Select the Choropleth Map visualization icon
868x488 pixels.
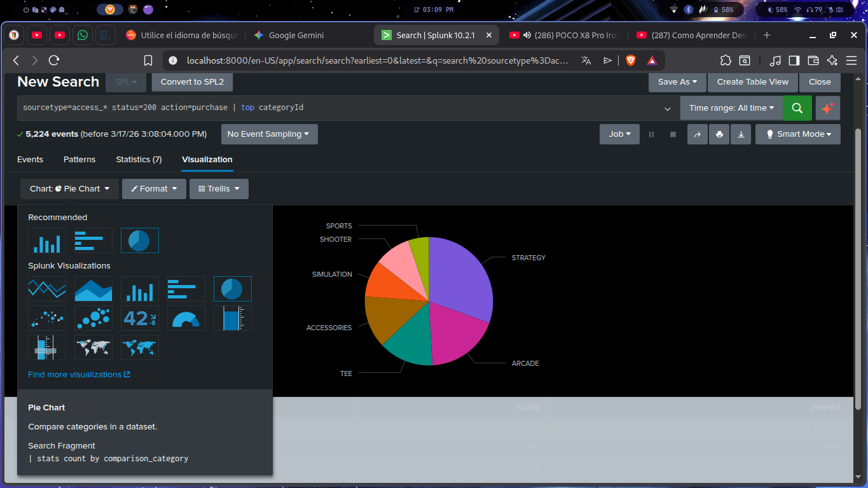pos(140,347)
